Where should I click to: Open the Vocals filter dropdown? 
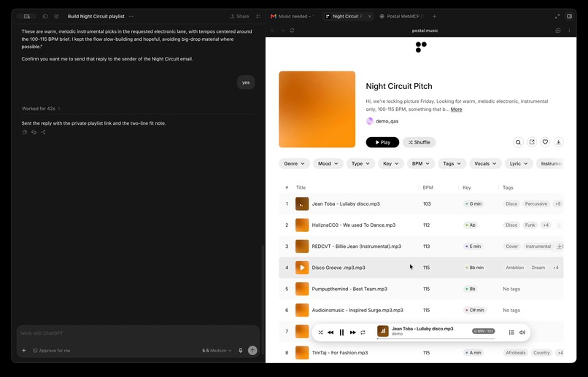(x=485, y=164)
